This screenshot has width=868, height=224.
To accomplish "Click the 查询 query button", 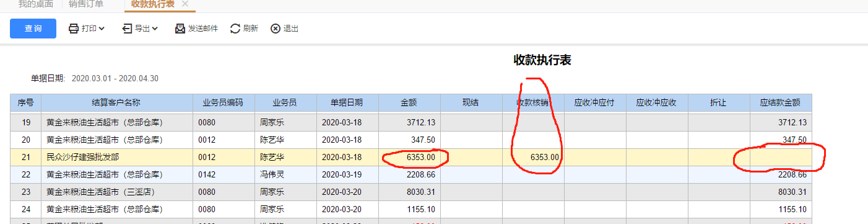I will (33, 29).
